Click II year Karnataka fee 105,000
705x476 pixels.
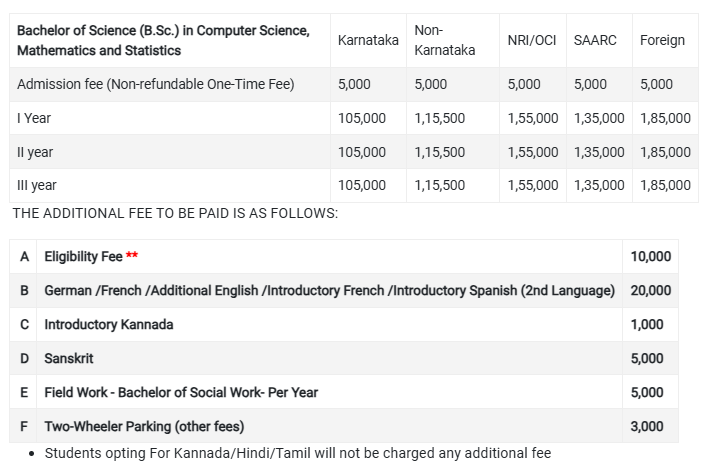[362, 152]
